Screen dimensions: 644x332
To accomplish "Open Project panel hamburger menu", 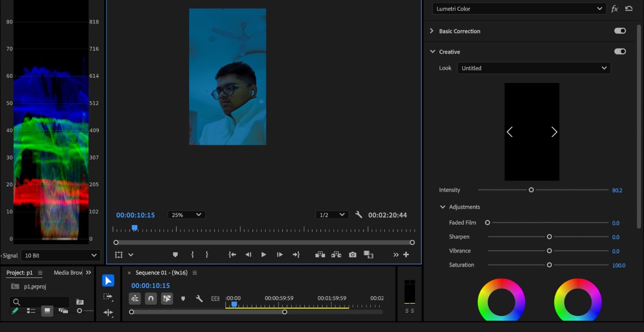I will 40,272.
